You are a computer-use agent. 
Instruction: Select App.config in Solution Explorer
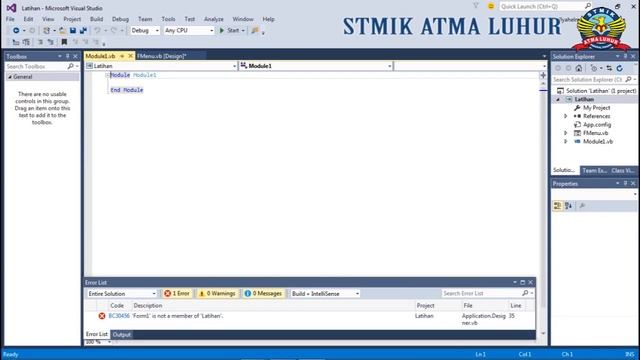click(x=597, y=125)
